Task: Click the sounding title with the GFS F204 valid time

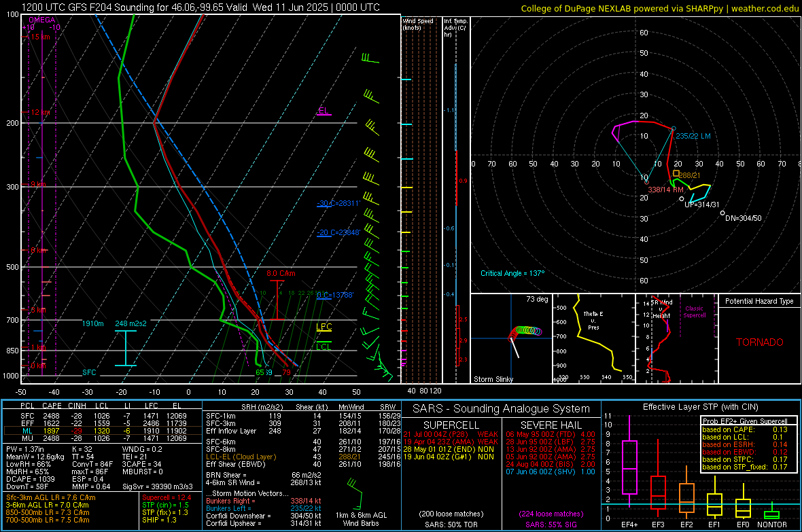Action: click(x=201, y=7)
